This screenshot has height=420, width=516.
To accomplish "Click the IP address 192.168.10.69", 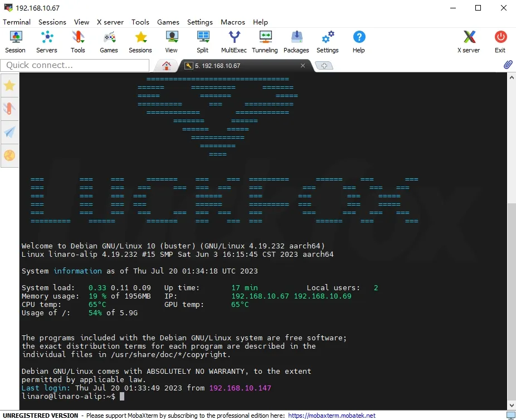I will tap(323, 296).
